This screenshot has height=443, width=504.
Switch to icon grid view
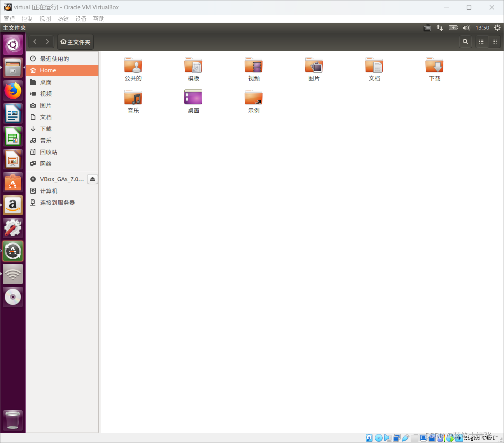pos(494,42)
